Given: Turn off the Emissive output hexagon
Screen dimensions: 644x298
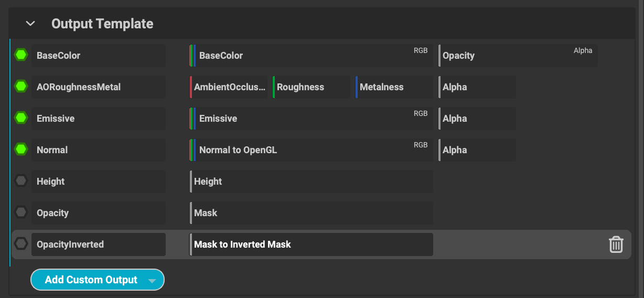Looking at the screenshot, I should (x=21, y=118).
